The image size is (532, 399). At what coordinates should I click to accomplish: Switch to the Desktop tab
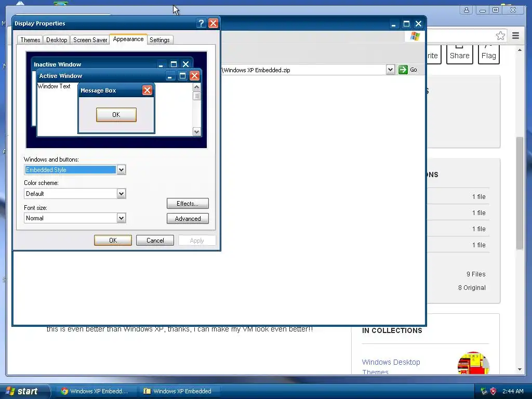click(57, 40)
